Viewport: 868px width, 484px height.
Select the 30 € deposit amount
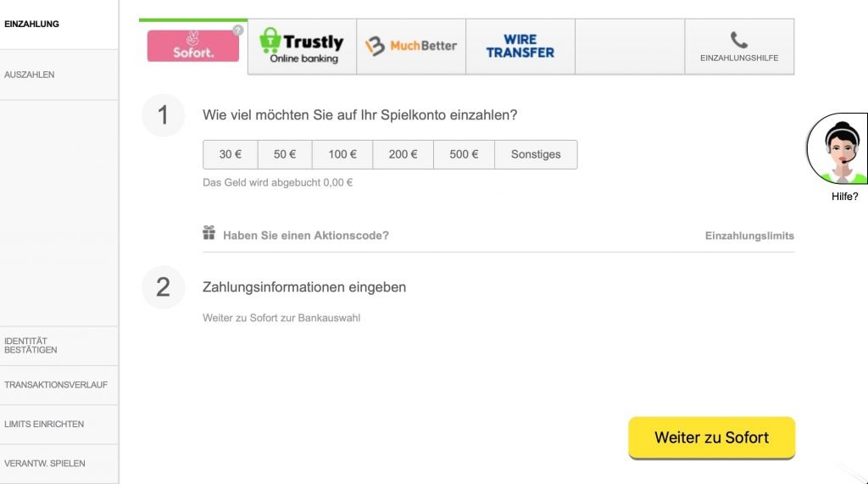231,154
